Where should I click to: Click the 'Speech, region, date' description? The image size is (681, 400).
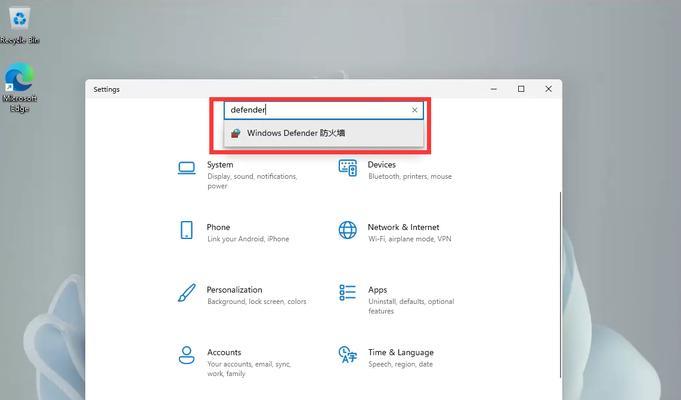tap(400, 364)
